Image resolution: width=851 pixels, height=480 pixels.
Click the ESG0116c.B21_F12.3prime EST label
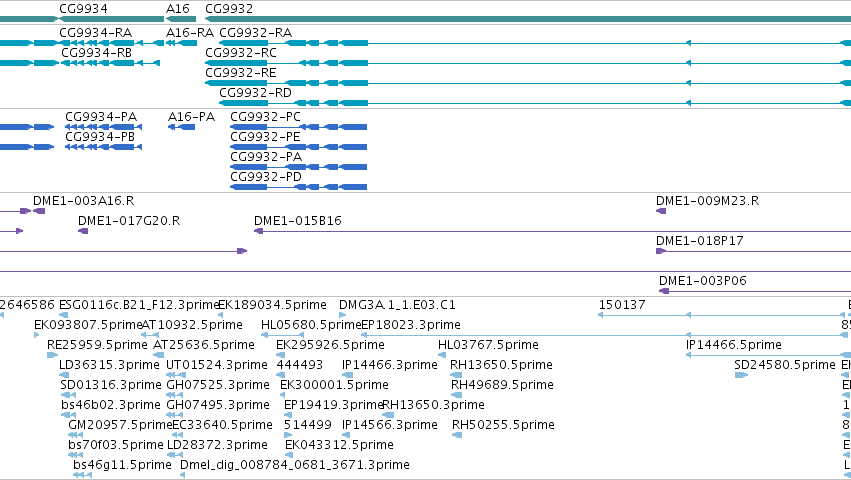138,305
